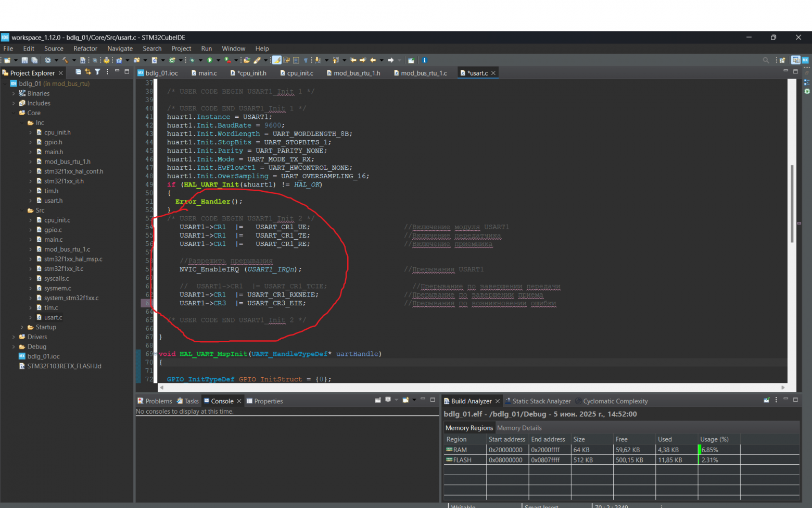812x508 pixels.
Task: Open the Memory Details tab
Action: [519, 428]
